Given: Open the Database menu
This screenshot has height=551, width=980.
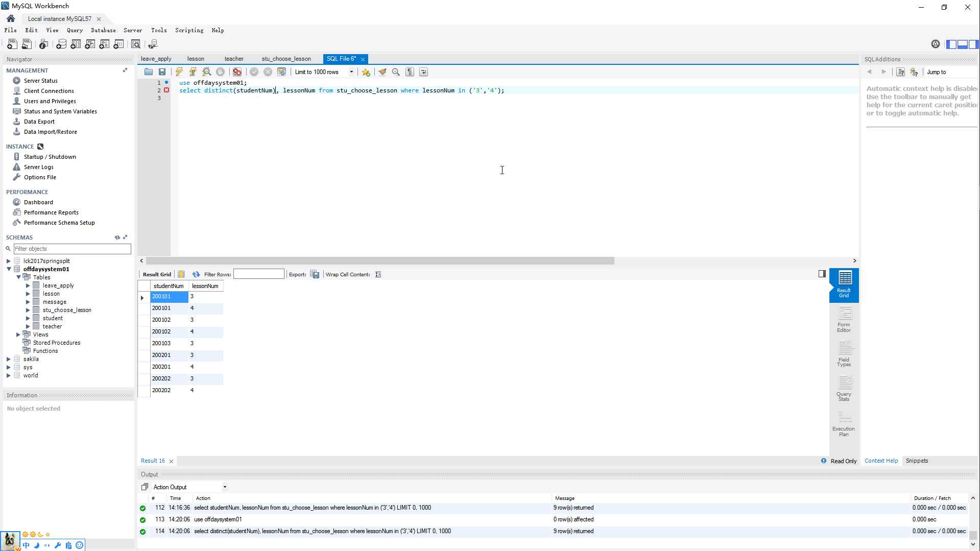Looking at the screenshot, I should 103,30.
